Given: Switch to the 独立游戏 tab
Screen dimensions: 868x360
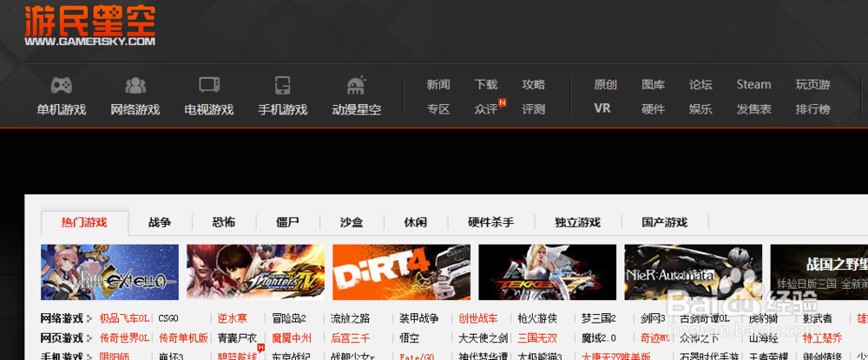Looking at the screenshot, I should [x=578, y=223].
